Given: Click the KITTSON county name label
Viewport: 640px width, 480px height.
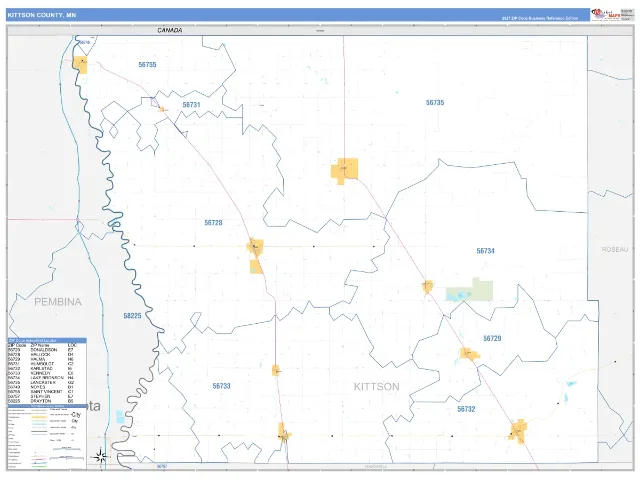Looking at the screenshot, I should (x=376, y=387).
